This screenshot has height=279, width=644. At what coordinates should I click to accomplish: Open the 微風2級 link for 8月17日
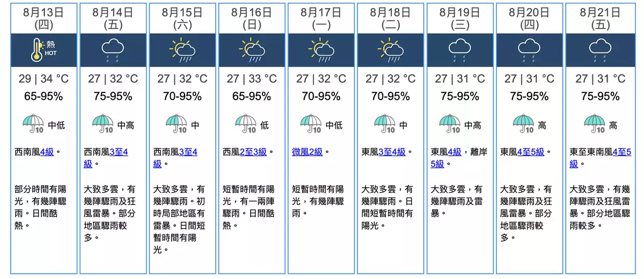pos(308,152)
